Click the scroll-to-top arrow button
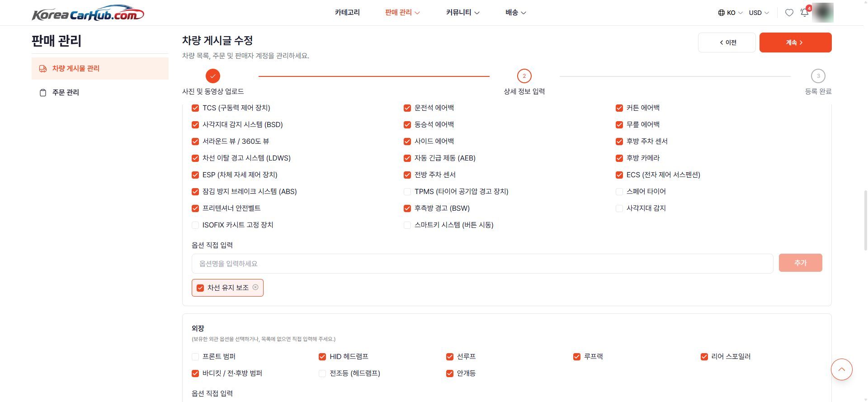Viewport: 868px width, 402px height. click(x=842, y=369)
